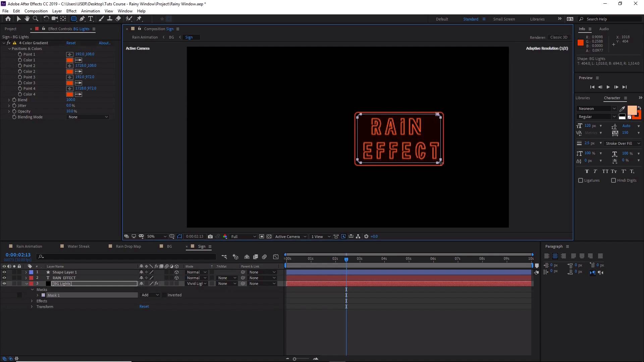Screen dimensions: 644x362
Task: Click Transform Reset link in timeline
Action: tap(144, 307)
